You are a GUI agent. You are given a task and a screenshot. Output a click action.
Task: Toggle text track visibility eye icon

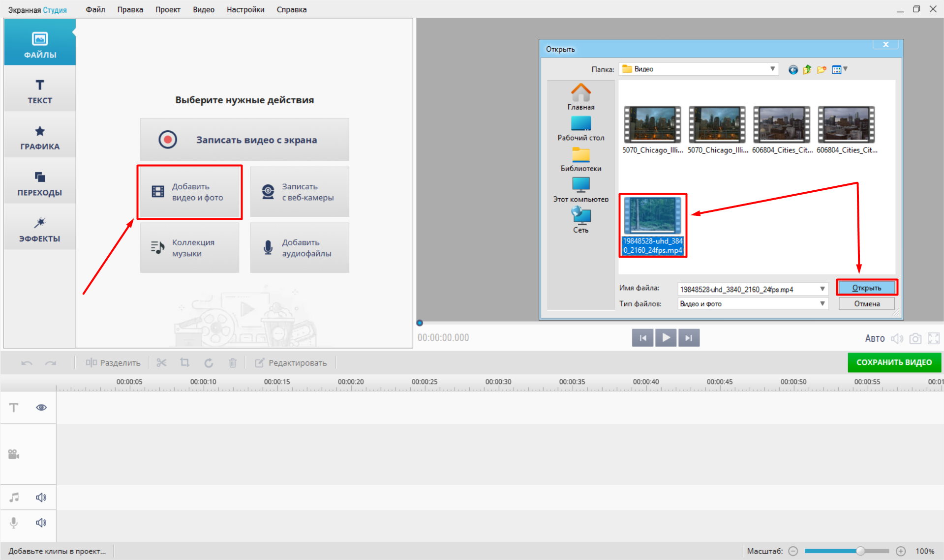[x=41, y=408]
